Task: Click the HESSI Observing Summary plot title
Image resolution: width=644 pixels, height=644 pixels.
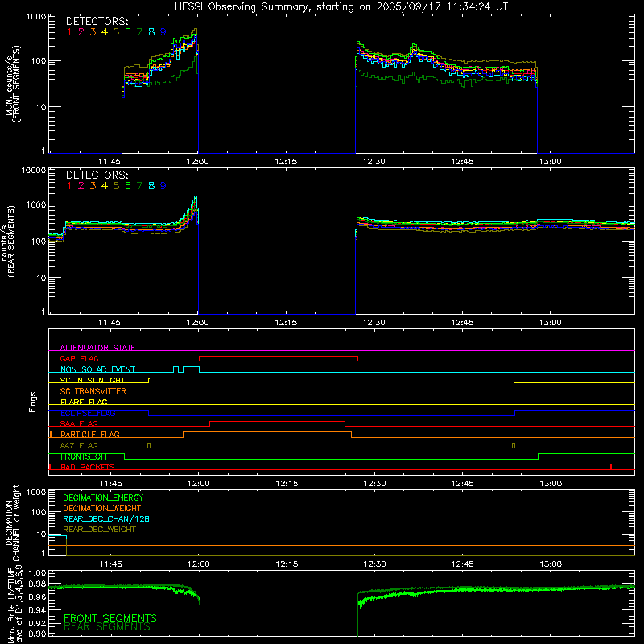Action: pyautogui.click(x=341, y=7)
